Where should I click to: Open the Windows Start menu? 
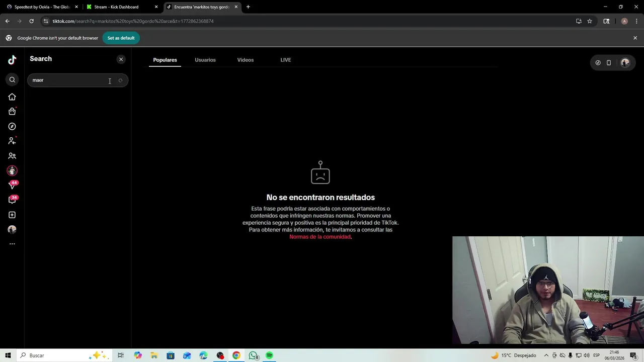(x=8, y=355)
